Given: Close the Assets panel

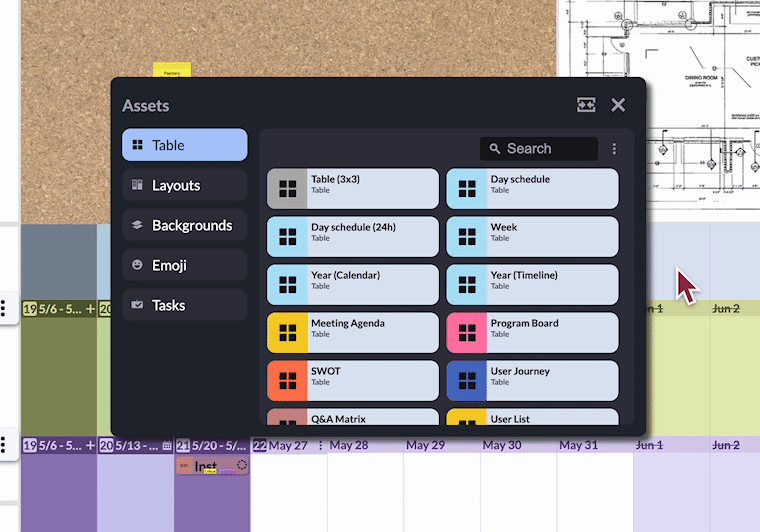Looking at the screenshot, I should coord(618,105).
